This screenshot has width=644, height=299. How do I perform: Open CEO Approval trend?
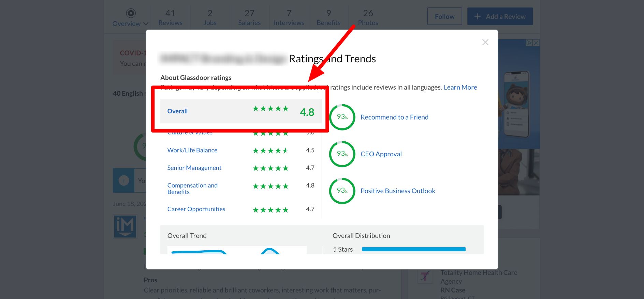381,154
